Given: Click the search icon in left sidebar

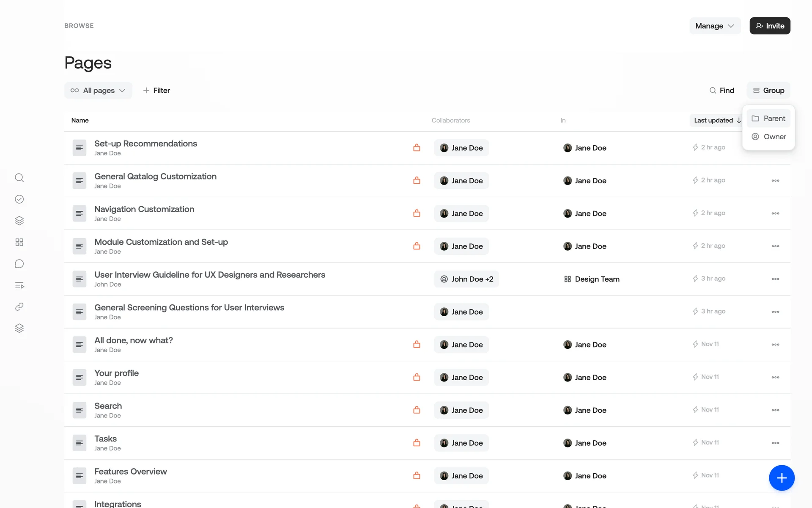Looking at the screenshot, I should click(19, 178).
